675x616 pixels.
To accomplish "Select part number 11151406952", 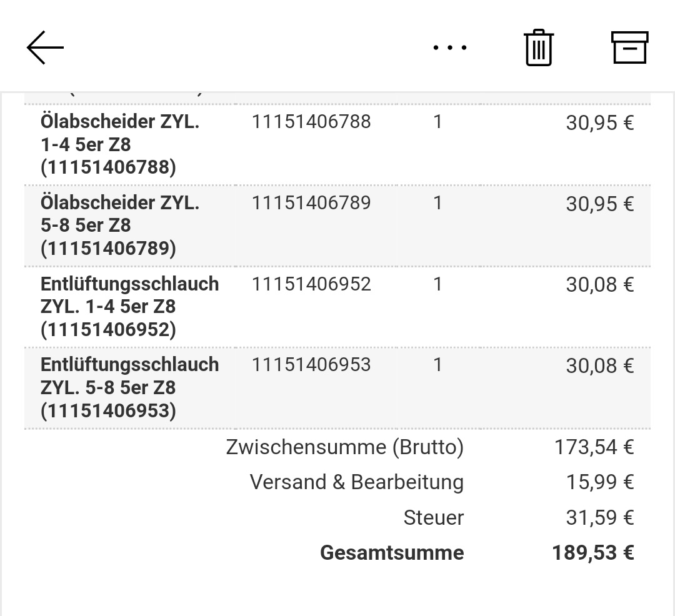I will (311, 284).
